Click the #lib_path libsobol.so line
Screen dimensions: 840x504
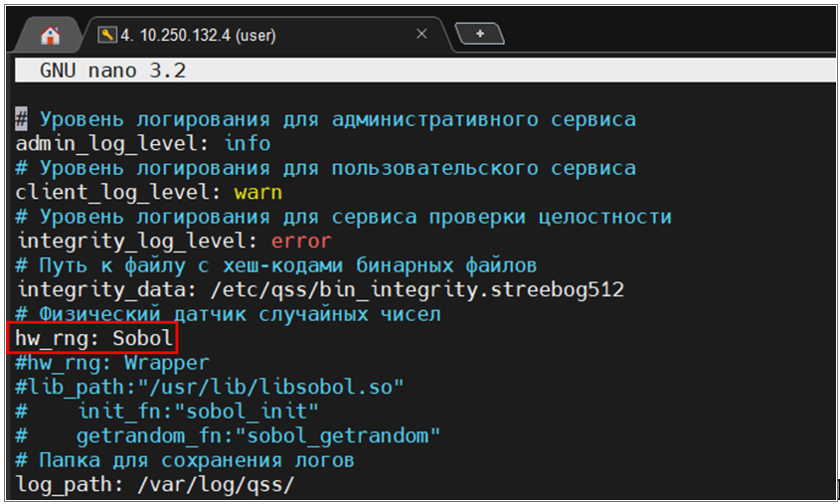209,387
